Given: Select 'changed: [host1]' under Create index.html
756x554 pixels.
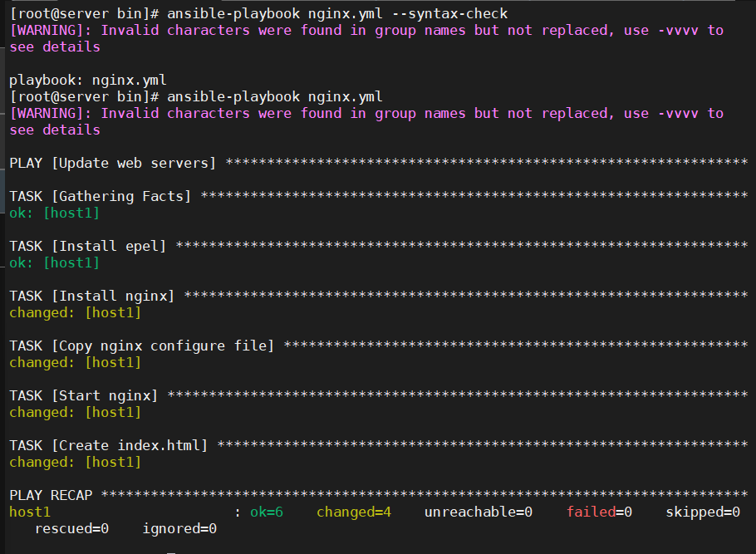Looking at the screenshot, I should pyautogui.click(x=76, y=462).
